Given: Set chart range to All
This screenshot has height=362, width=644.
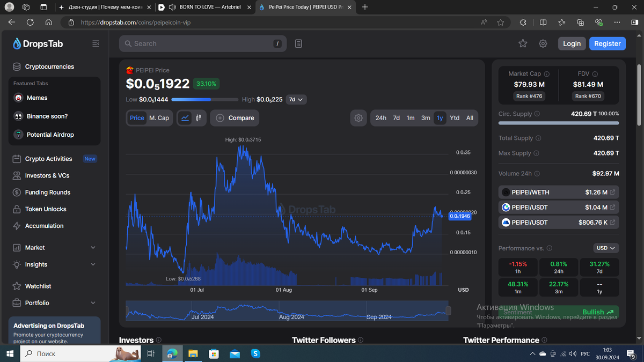Looking at the screenshot, I should coord(470,118).
